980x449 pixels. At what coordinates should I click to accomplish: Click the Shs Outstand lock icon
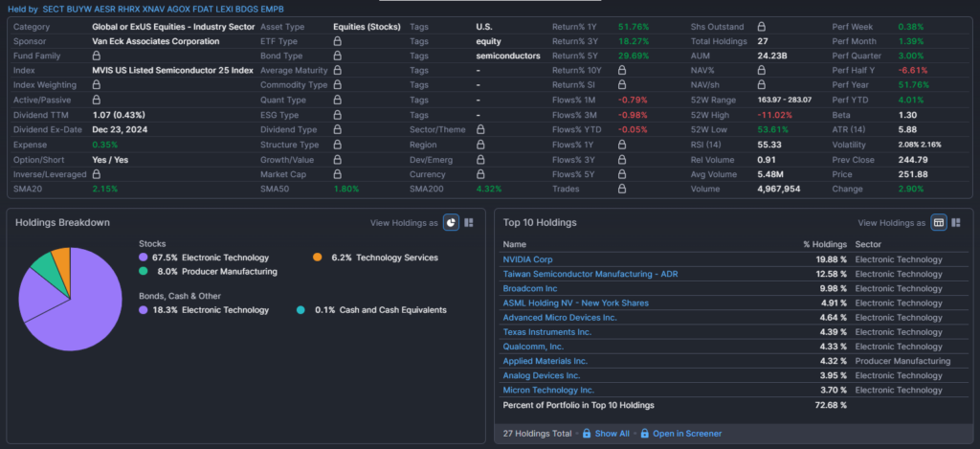(761, 27)
